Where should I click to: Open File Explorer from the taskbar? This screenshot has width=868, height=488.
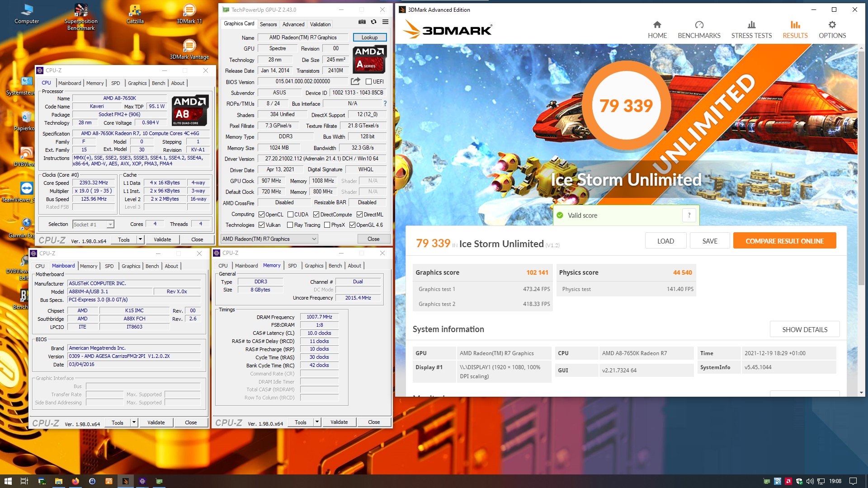click(x=58, y=481)
